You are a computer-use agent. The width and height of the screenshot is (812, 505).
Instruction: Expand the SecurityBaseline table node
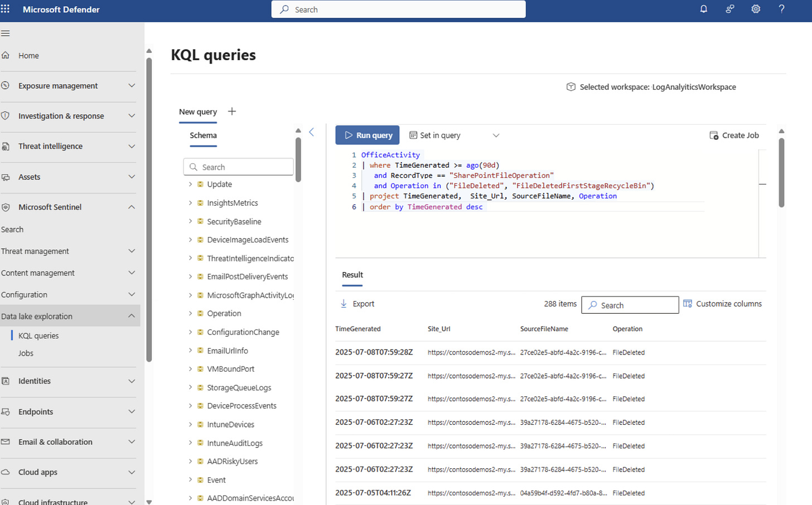pos(190,221)
